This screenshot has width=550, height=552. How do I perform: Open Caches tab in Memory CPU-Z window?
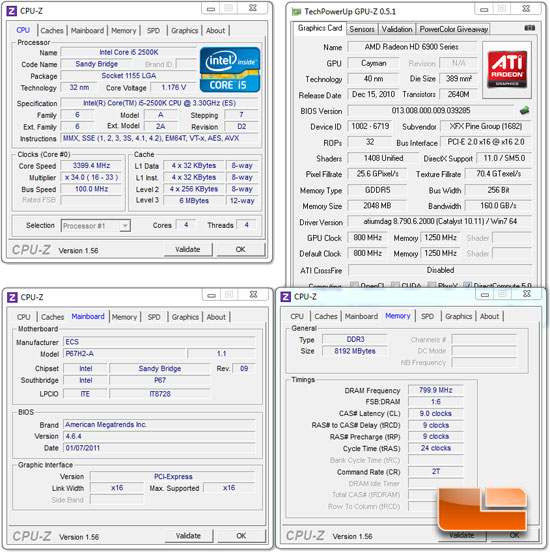coord(326,316)
